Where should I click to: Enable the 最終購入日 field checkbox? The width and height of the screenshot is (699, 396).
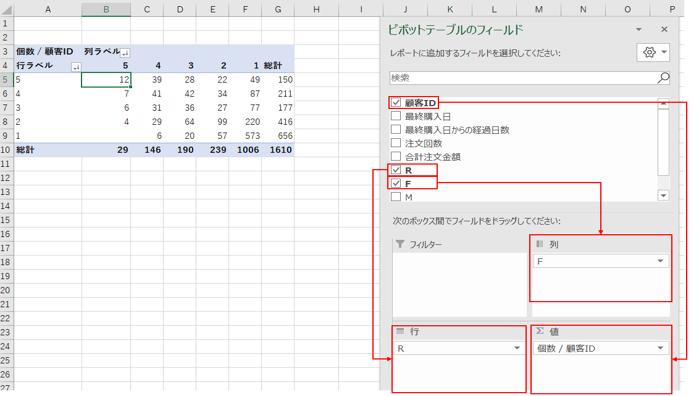pyautogui.click(x=396, y=116)
